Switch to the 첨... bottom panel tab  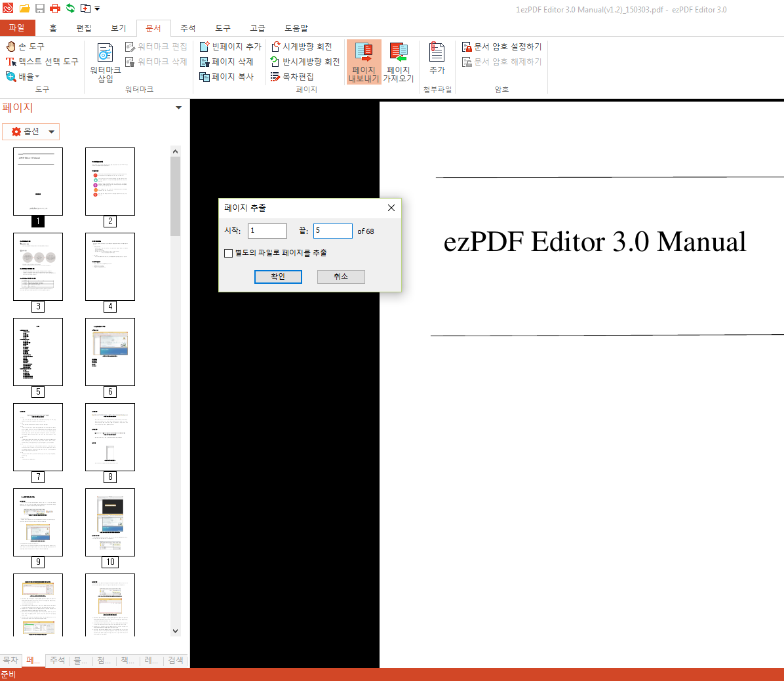click(x=104, y=660)
